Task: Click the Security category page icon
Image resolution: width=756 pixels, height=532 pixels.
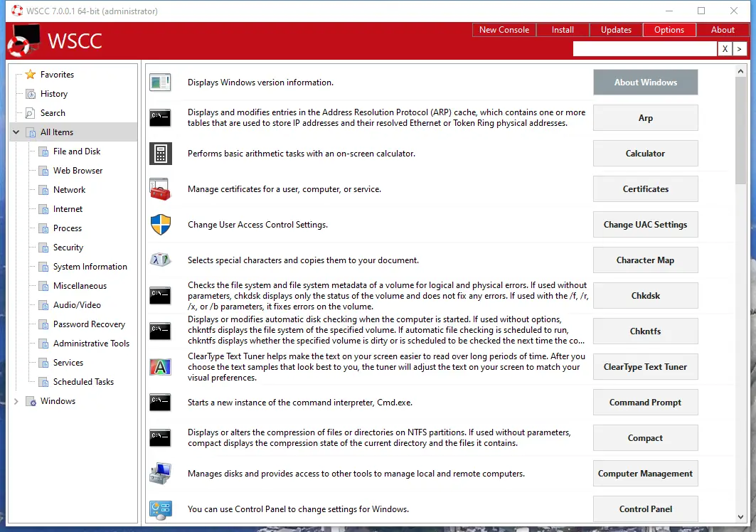Action: tap(44, 248)
